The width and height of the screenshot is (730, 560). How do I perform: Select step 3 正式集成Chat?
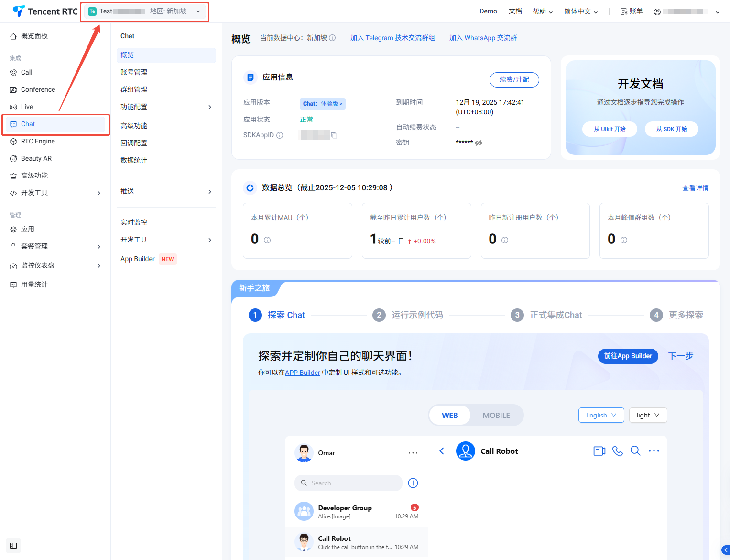[x=546, y=315]
